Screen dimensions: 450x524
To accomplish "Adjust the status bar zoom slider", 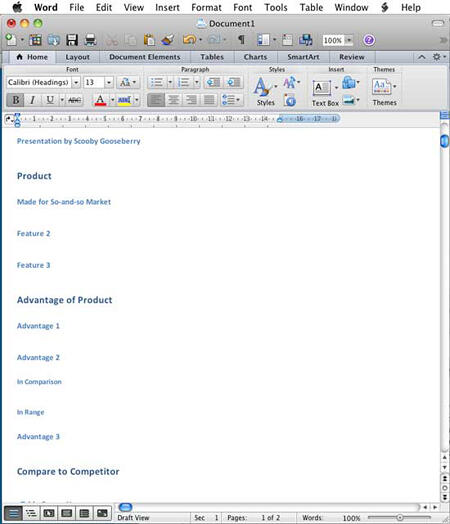I will click(399, 518).
